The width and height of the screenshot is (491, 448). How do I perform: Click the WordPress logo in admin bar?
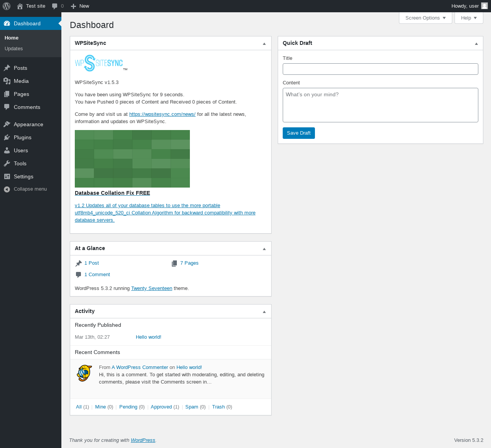pyautogui.click(x=7, y=6)
